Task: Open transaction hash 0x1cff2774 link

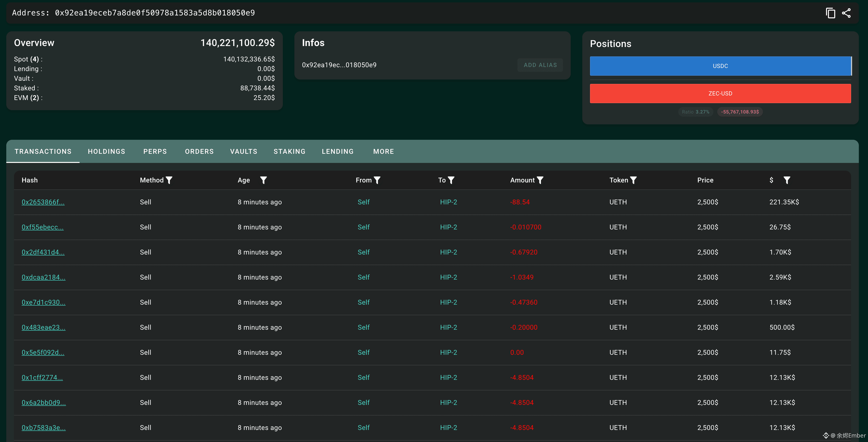Action: [42, 378]
